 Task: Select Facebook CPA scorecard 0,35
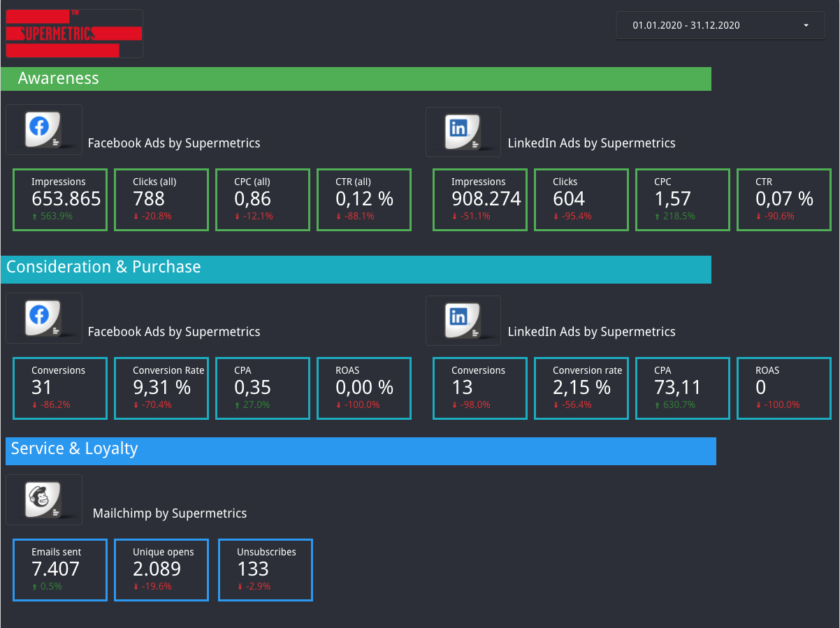[x=263, y=388]
